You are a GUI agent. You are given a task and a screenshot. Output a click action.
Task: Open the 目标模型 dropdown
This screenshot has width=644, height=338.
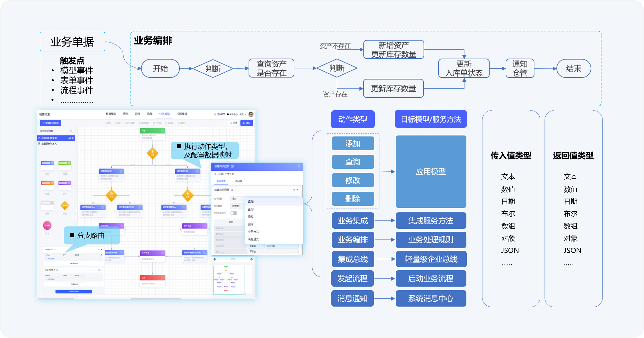point(238,206)
